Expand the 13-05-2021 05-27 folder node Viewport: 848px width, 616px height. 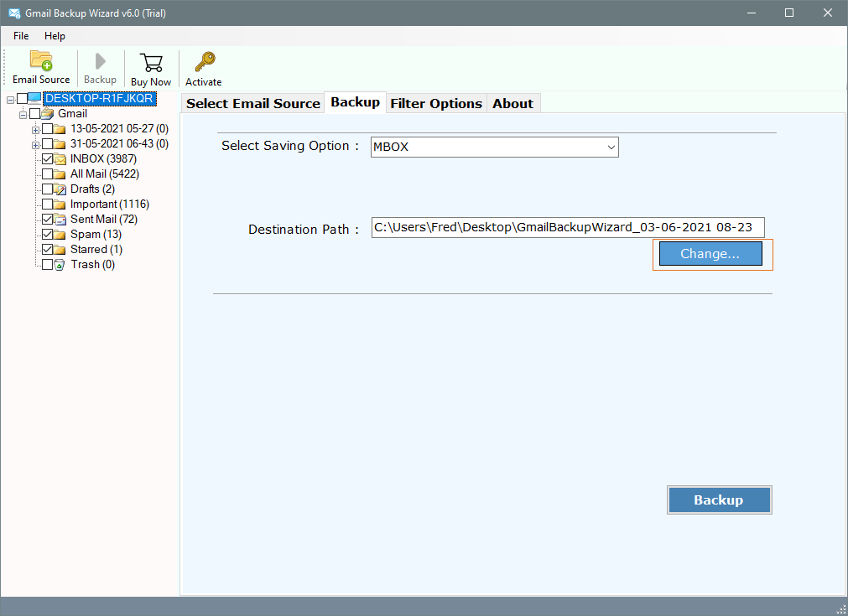(x=35, y=129)
